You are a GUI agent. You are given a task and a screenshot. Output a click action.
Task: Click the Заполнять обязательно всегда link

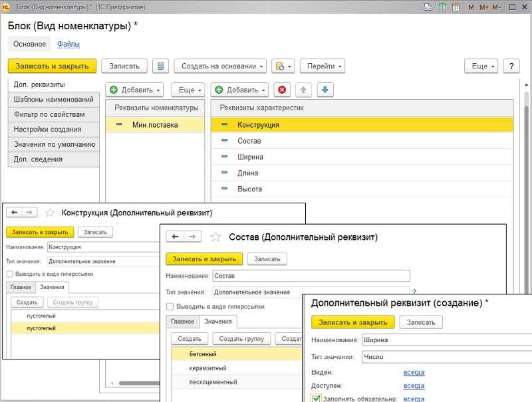tap(414, 399)
